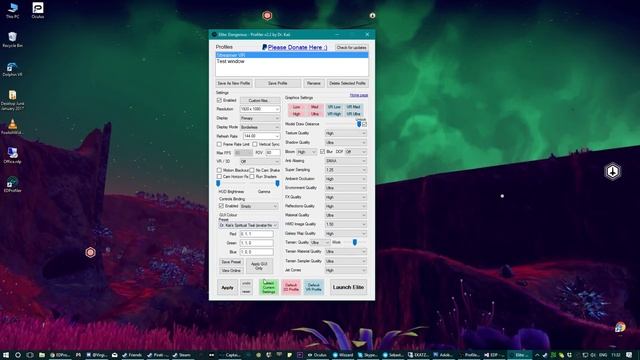640x360 pixels.
Task: Toggle the Controls Binding Enabled checkbox
Action: coord(222,206)
